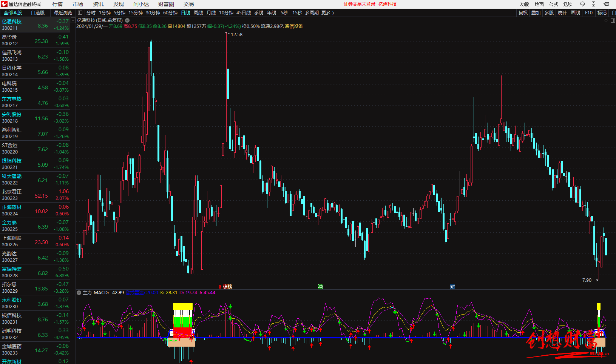Click the panel toggle icon before 分时
This screenshot has width=616, height=364.
(x=80, y=13)
